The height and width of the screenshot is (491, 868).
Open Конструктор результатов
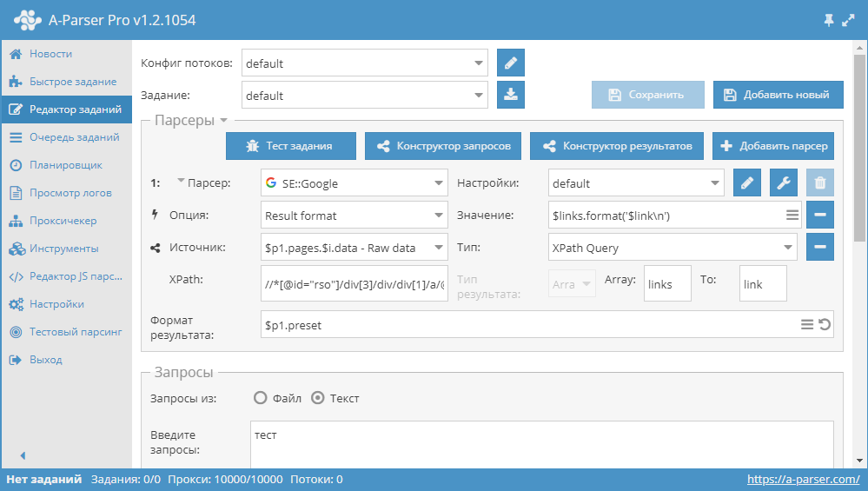pos(617,146)
